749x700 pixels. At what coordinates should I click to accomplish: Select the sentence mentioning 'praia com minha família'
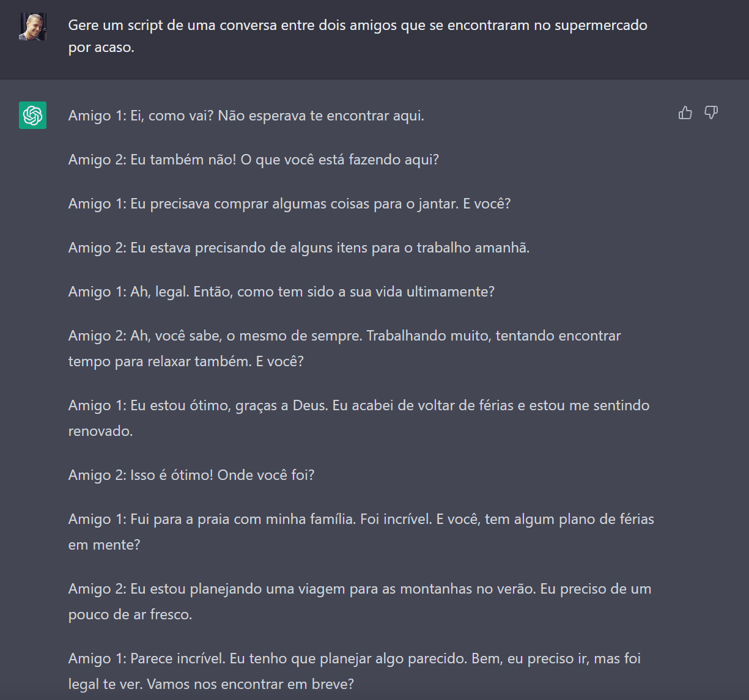point(361,519)
